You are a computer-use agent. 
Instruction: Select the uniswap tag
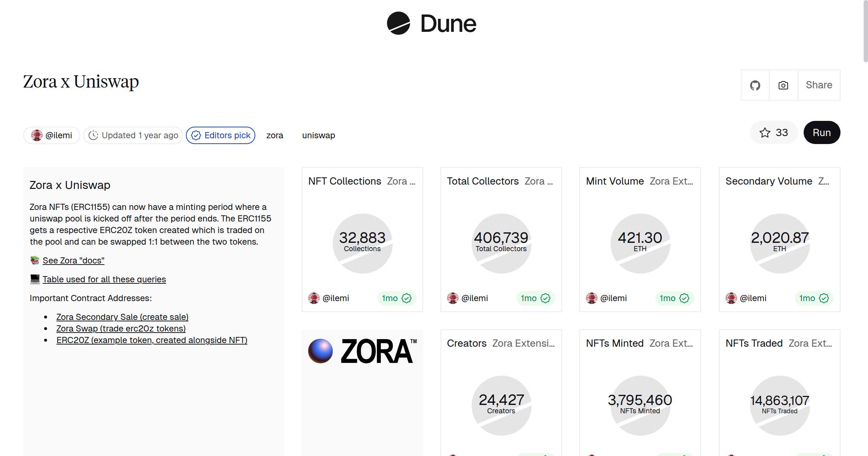pos(318,135)
